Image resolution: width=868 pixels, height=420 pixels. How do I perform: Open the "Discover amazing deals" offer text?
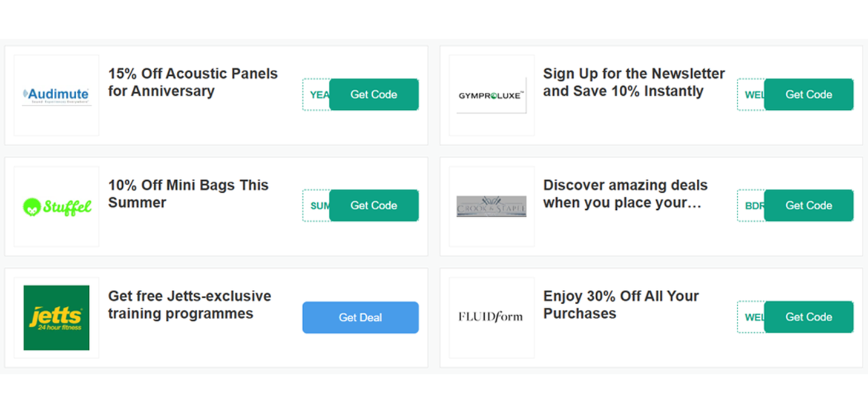tap(625, 193)
